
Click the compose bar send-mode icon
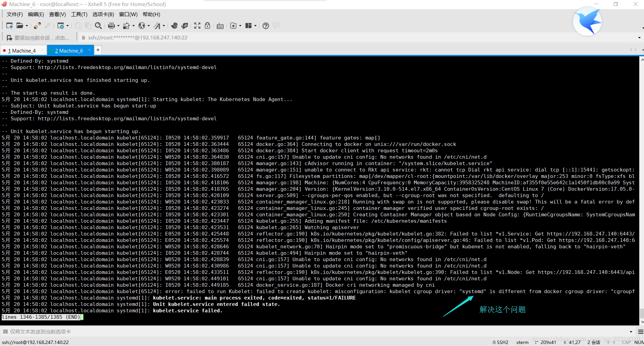[5, 332]
